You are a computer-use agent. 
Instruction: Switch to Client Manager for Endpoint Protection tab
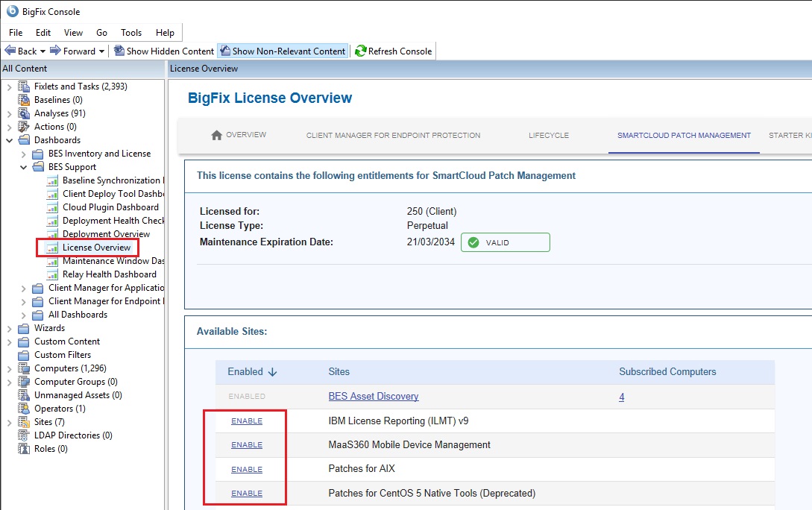(393, 135)
